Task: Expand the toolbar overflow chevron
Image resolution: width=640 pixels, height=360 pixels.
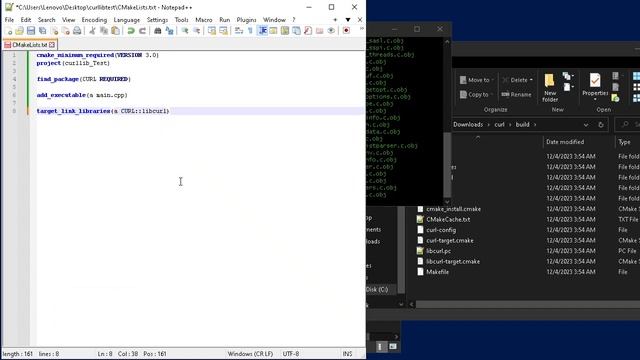Action: (x=361, y=29)
